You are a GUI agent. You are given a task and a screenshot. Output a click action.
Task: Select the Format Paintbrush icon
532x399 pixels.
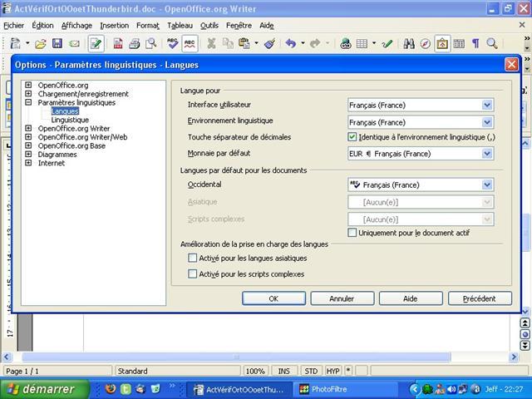269,43
